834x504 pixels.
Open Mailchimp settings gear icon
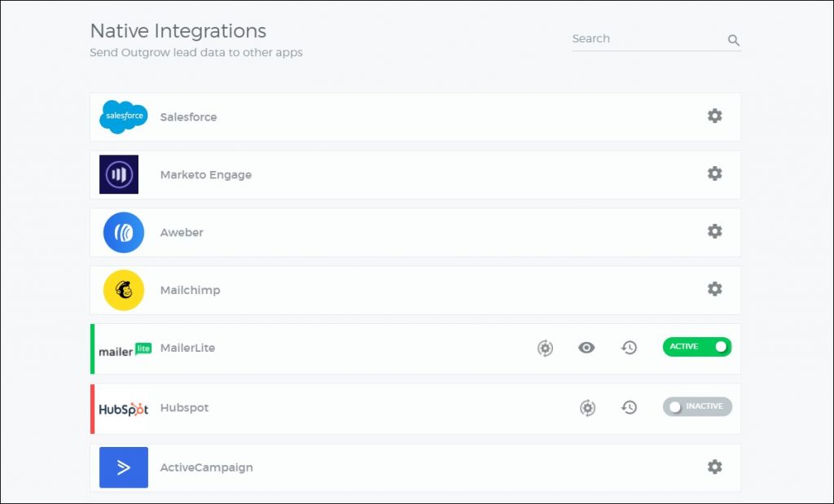coord(714,289)
